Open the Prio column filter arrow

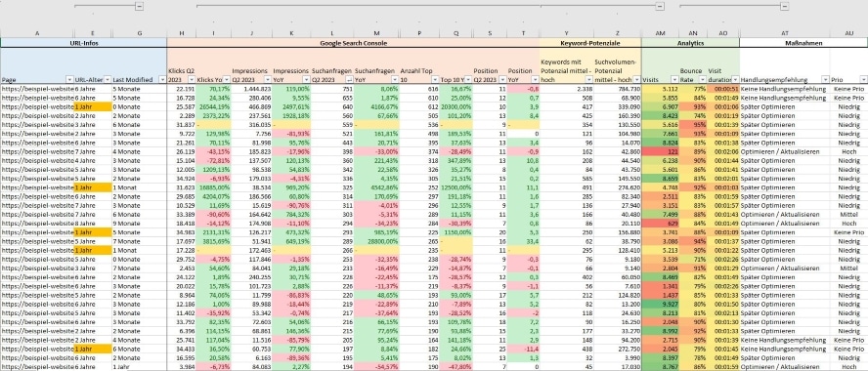click(863, 79)
